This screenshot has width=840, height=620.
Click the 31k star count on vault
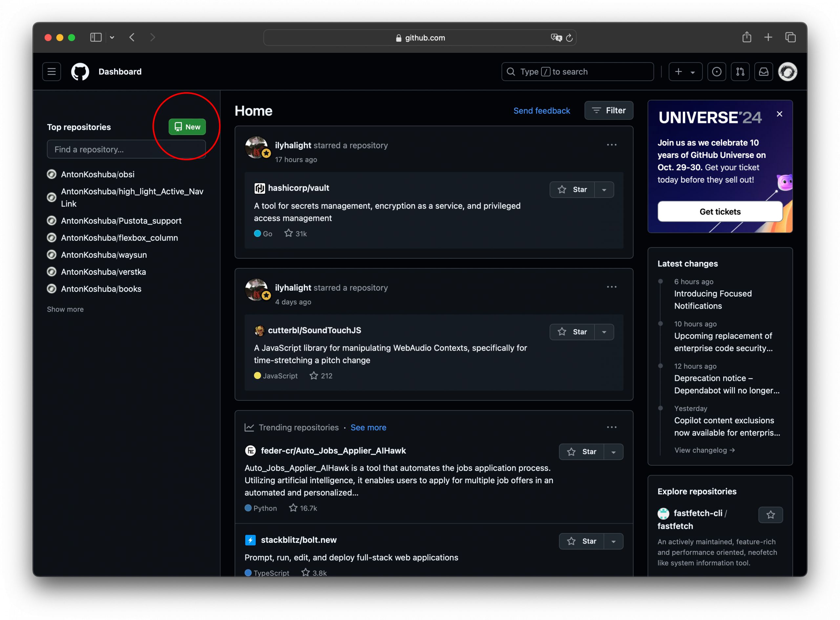(296, 233)
